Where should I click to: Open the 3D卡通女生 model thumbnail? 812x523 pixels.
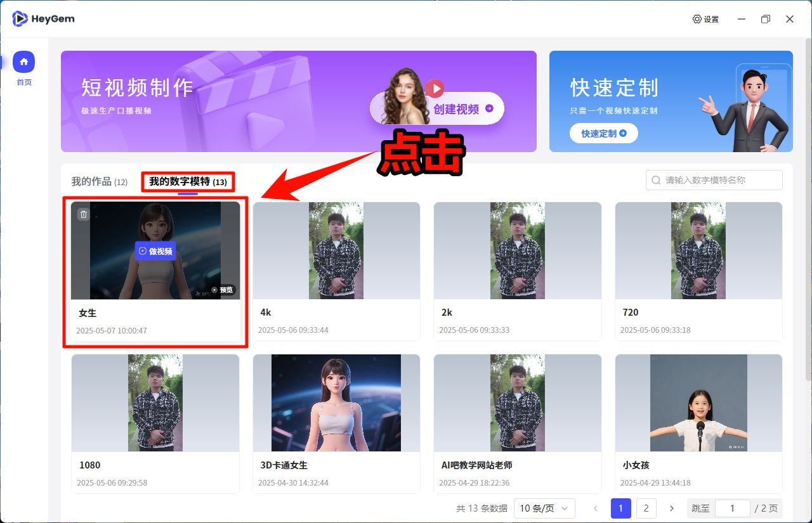336,403
